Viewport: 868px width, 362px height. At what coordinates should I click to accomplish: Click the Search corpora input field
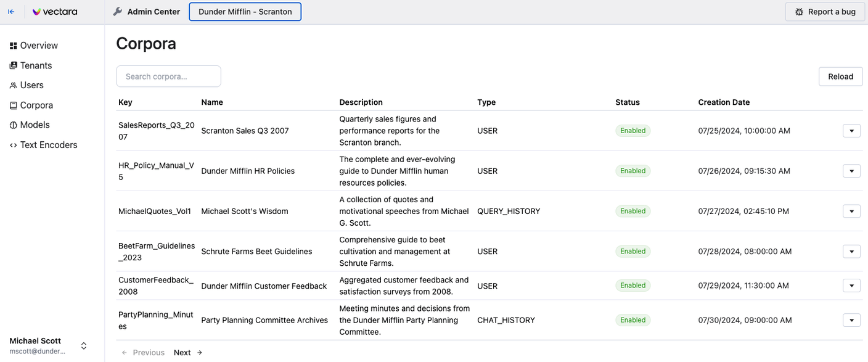pos(168,76)
